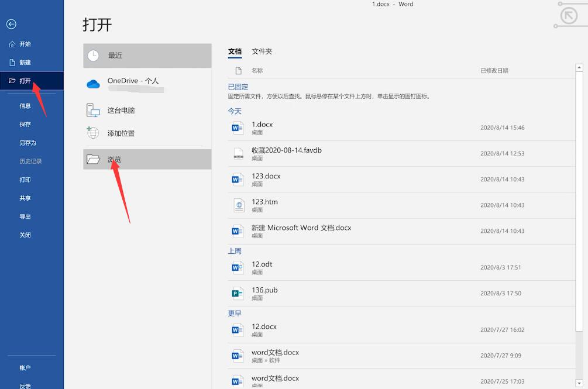This screenshot has height=389, width=588.
Task: Select 另存为 in the sidebar
Action: pos(27,143)
